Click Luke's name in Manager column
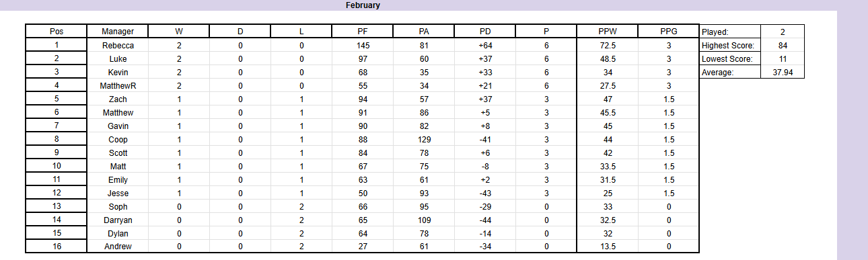This screenshot has height=260, width=868. (x=118, y=58)
